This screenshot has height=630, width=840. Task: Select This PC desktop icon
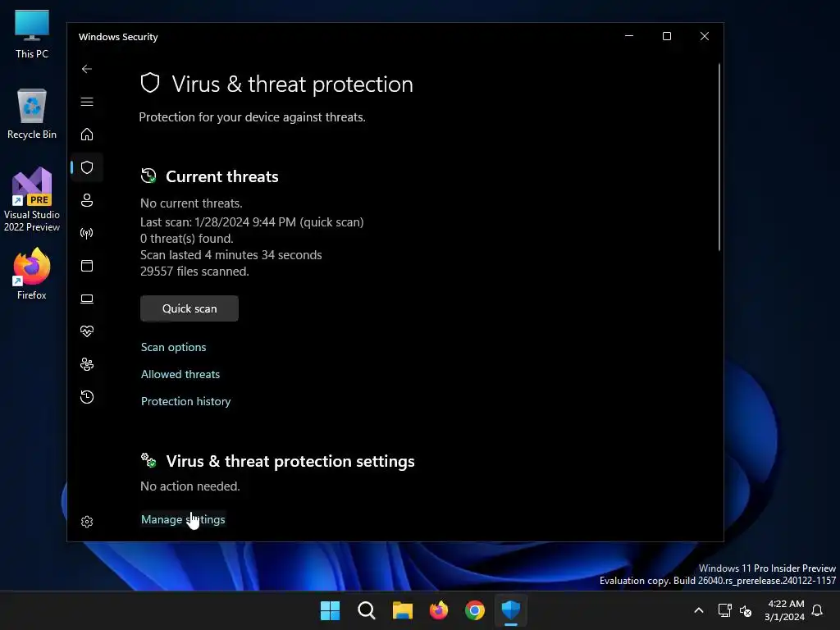pos(32,34)
